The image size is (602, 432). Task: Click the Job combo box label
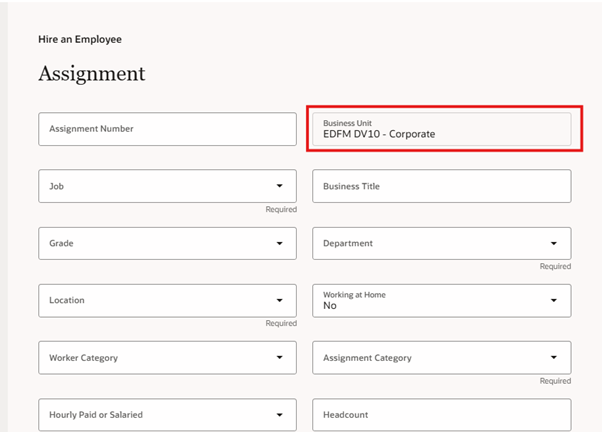[x=57, y=186]
